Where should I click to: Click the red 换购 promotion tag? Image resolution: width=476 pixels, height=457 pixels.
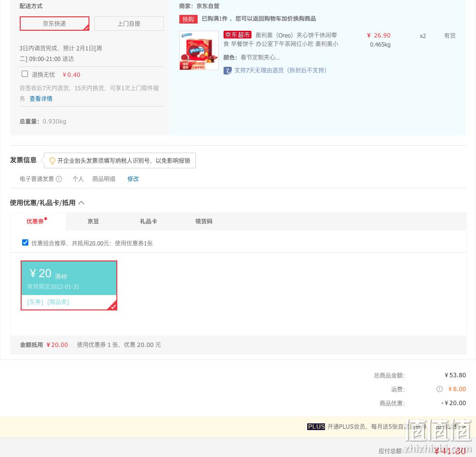point(188,19)
